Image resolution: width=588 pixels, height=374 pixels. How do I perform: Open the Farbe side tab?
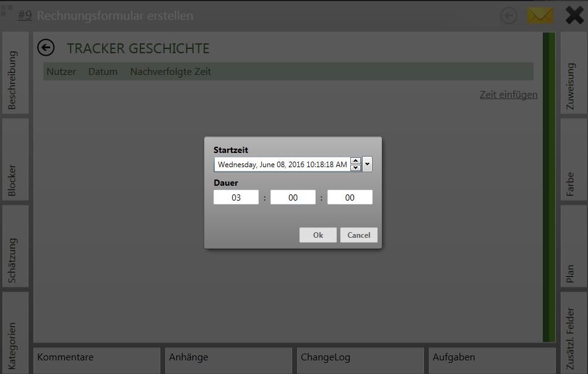tap(573, 159)
